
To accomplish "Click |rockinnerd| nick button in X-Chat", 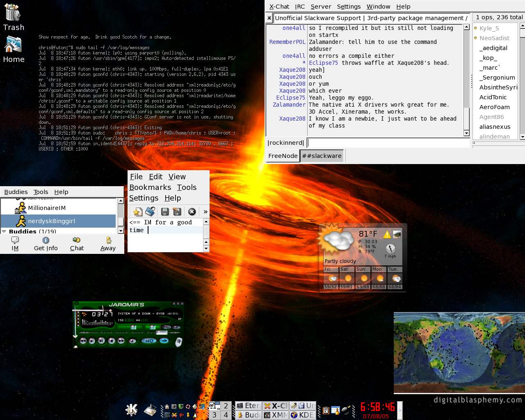I will coord(285,143).
